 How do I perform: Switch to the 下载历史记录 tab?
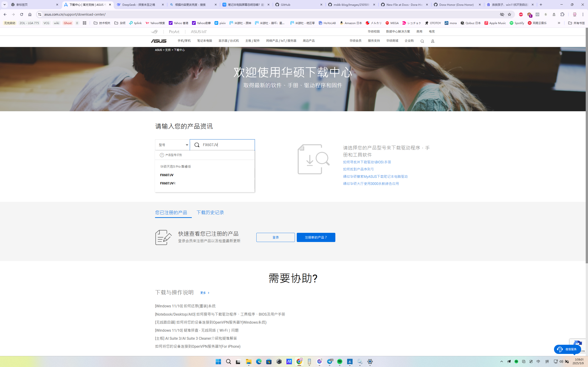[x=210, y=212]
